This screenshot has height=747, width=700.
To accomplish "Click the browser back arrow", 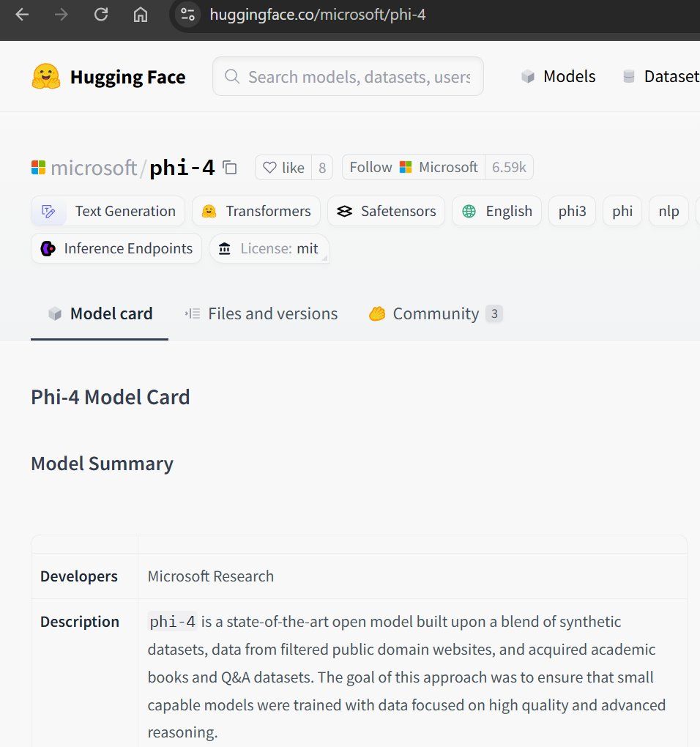I will point(22,15).
